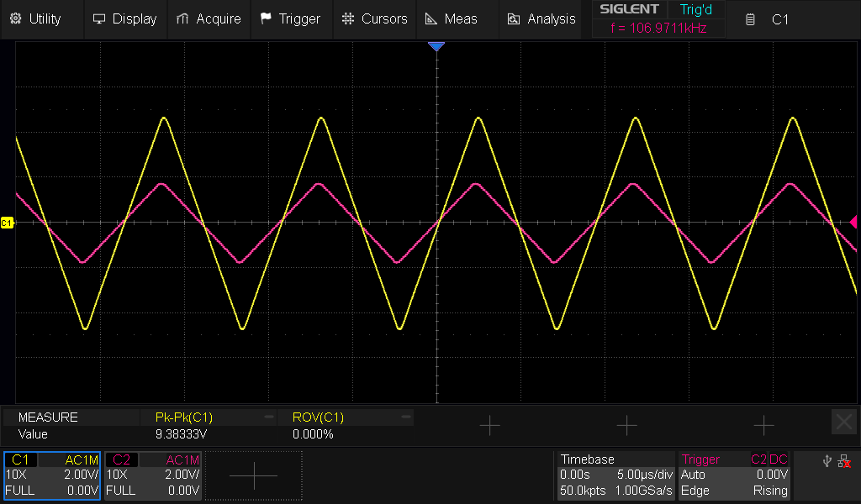This screenshot has width=861, height=504.
Task: Click the Auto trigger mode
Action: tap(693, 475)
